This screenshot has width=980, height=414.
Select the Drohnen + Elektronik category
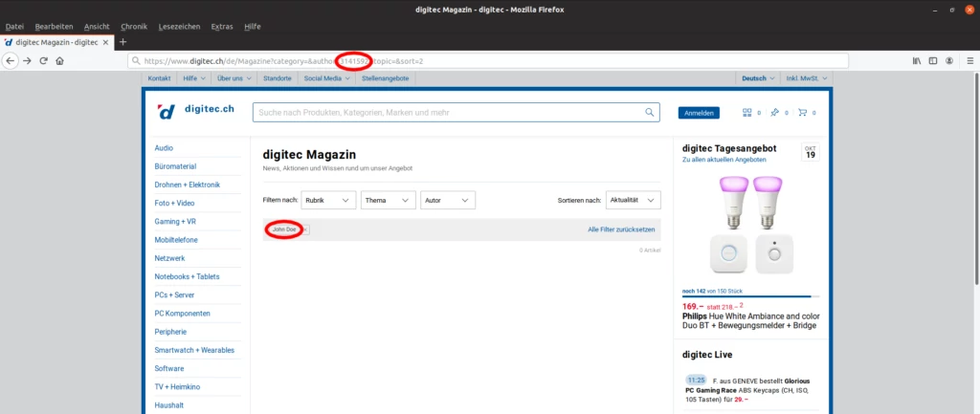(188, 185)
